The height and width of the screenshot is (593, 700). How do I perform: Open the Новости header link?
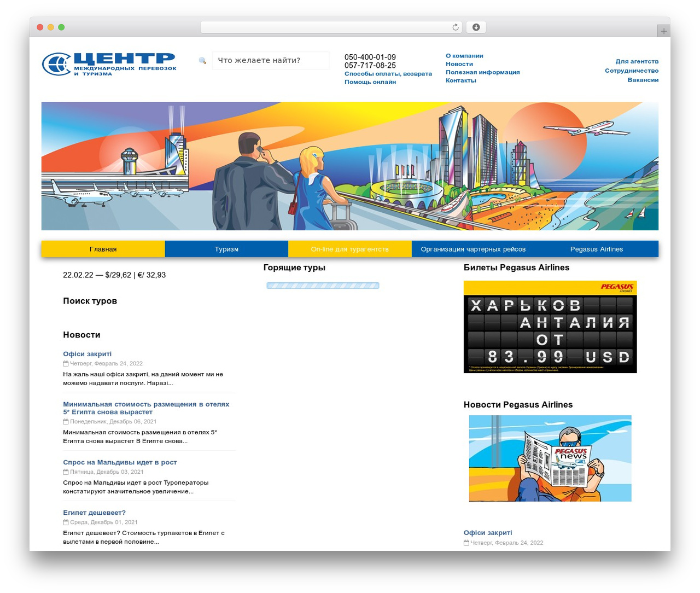[x=459, y=64]
